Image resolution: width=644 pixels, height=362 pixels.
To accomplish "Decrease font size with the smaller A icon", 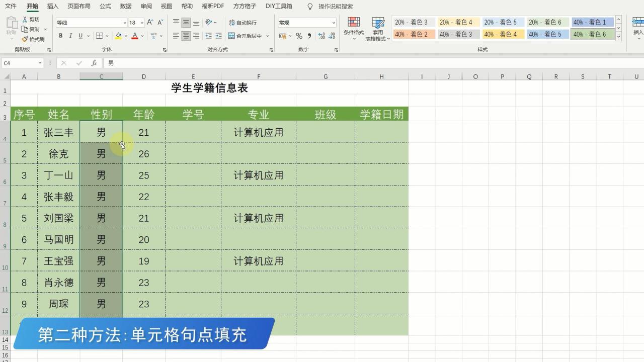I will click(x=160, y=22).
